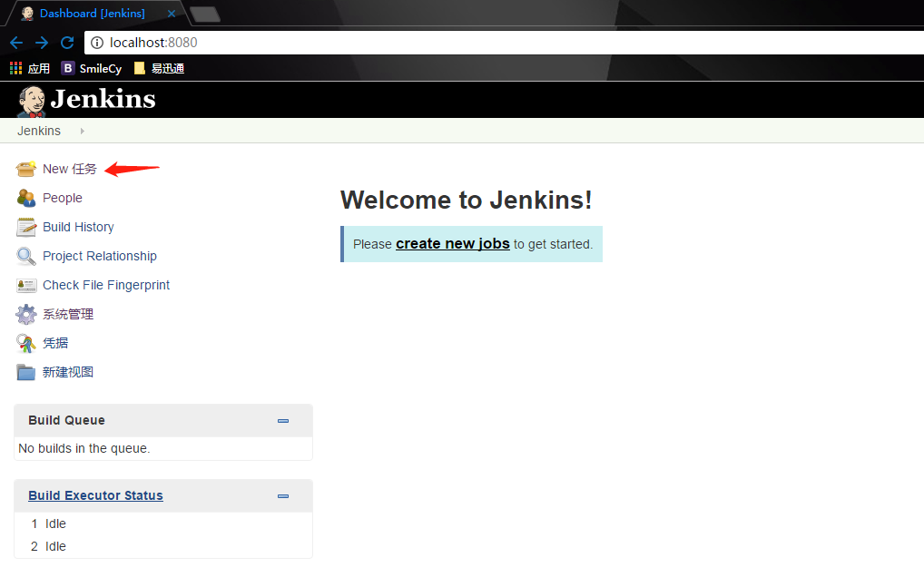Open the 系统管理 link

point(68,314)
